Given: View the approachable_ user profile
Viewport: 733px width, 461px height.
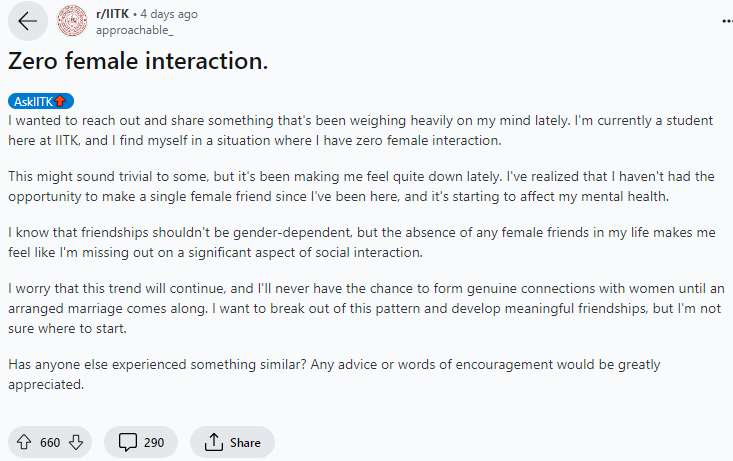Looking at the screenshot, I should coord(128,29).
